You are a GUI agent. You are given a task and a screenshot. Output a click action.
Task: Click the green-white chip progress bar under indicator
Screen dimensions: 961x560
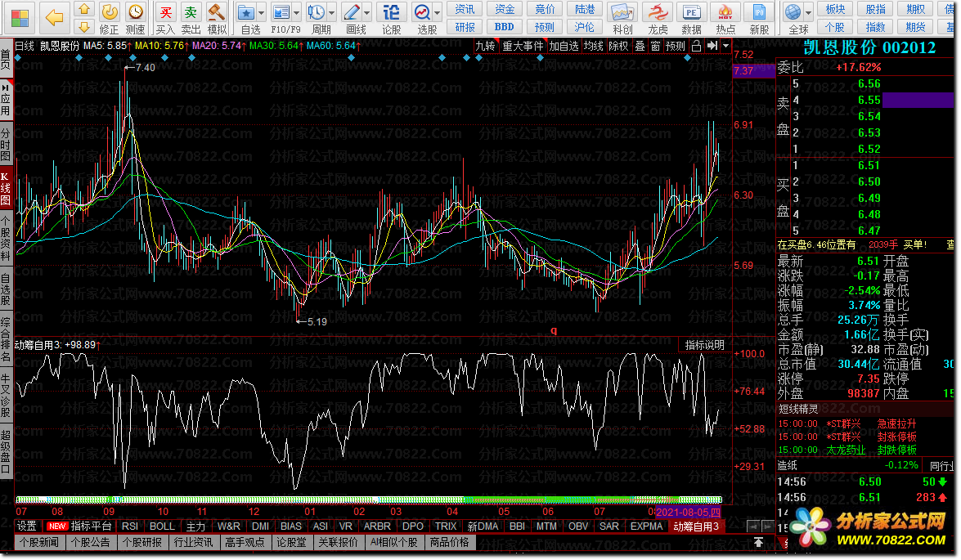(x=369, y=500)
